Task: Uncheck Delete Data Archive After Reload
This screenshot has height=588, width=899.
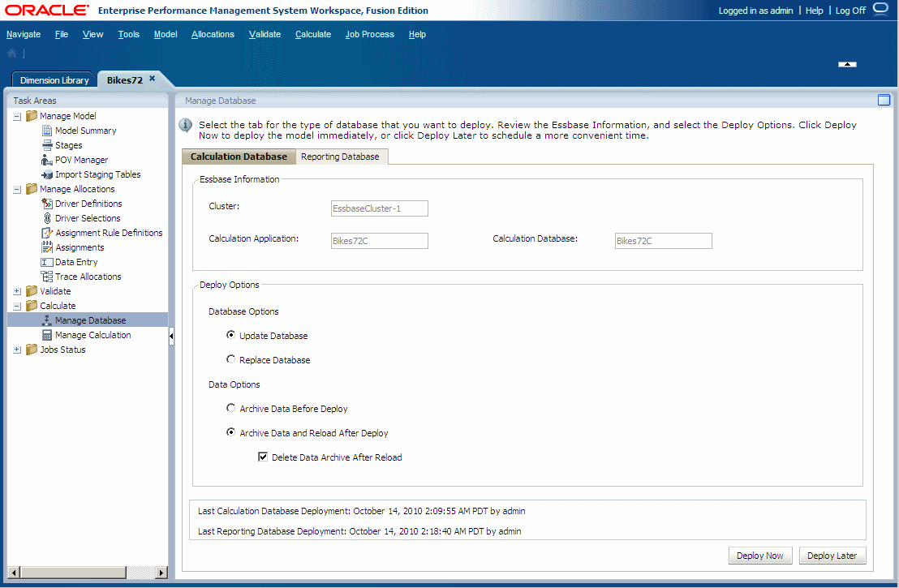Action: (x=263, y=457)
